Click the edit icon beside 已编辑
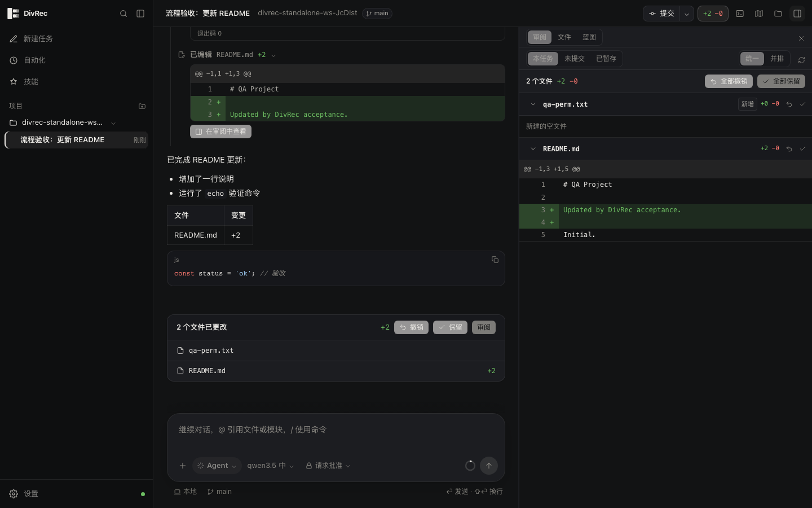 182,55
